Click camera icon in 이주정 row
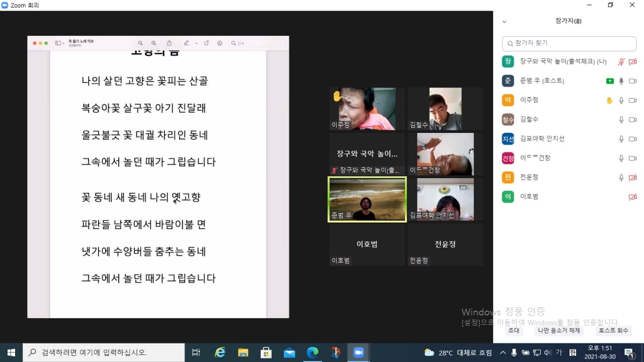Screen dimensions: 644x362 (x=633, y=100)
